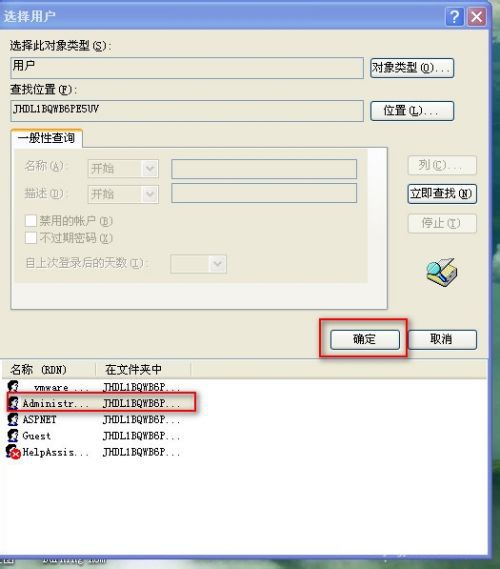Click the title bar help question icon

(x=455, y=17)
